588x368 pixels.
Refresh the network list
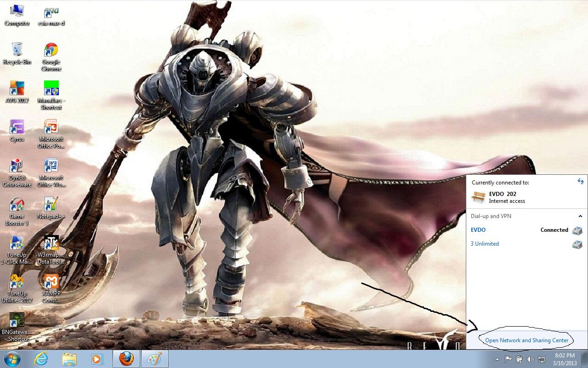point(581,181)
